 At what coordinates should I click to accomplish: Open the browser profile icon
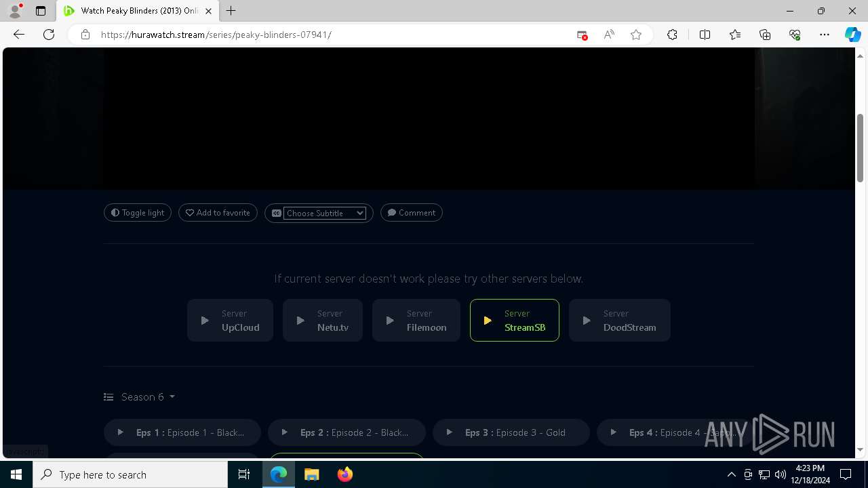[x=15, y=11]
